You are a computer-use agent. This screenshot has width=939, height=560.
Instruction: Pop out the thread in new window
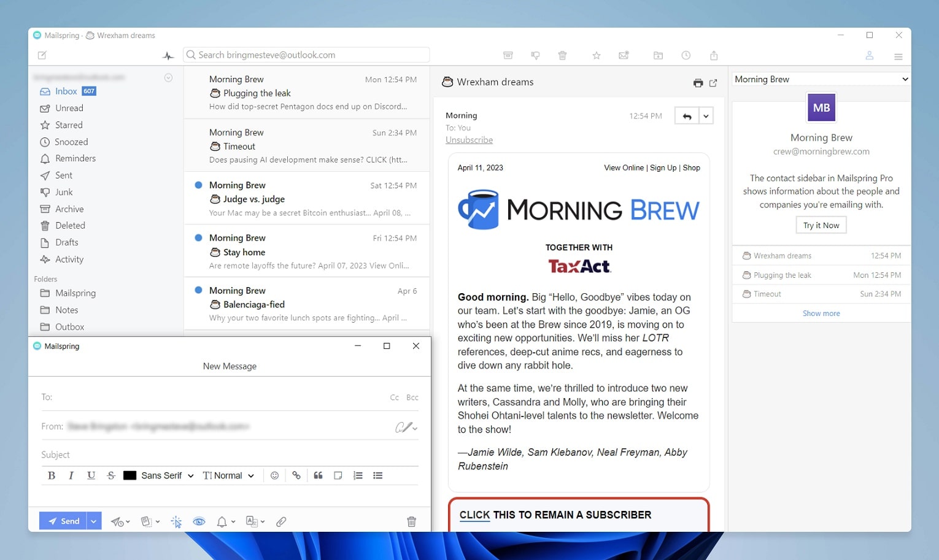click(x=713, y=83)
